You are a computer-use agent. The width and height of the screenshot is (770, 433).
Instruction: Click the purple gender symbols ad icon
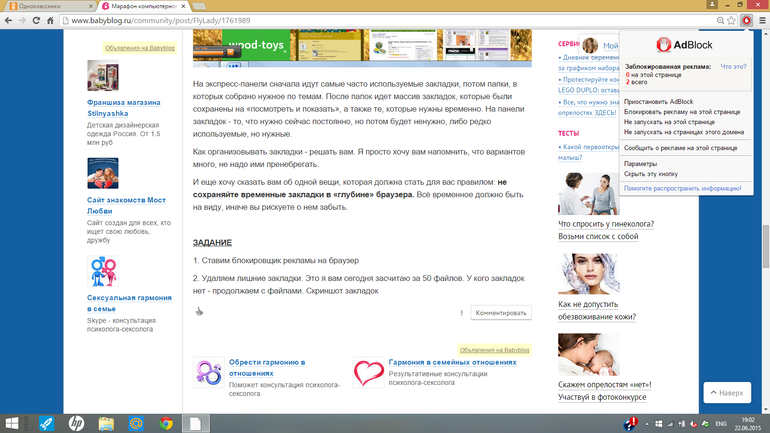(x=209, y=372)
